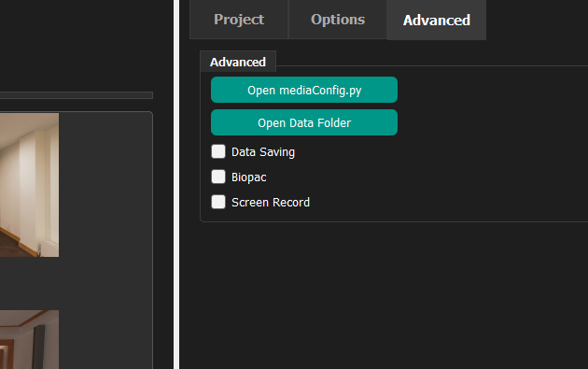Check the Screen Record option
This screenshot has height=369, width=588.
218,202
